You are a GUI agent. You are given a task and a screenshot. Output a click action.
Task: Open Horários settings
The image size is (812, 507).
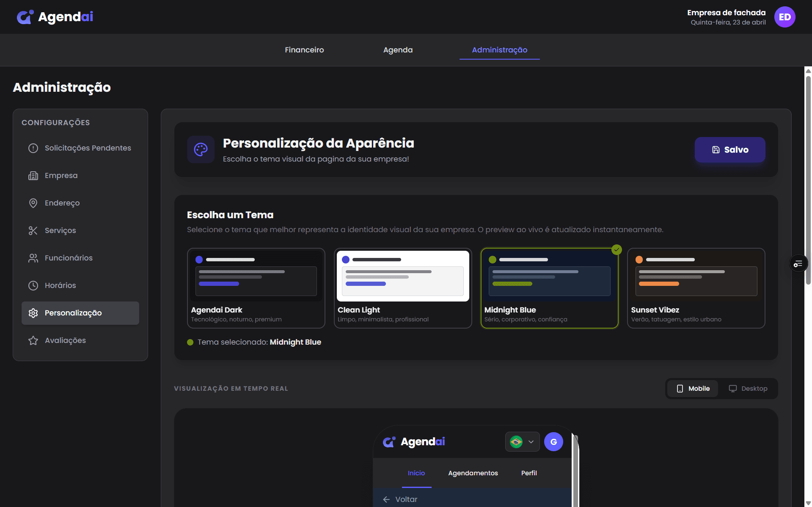[x=80, y=285]
